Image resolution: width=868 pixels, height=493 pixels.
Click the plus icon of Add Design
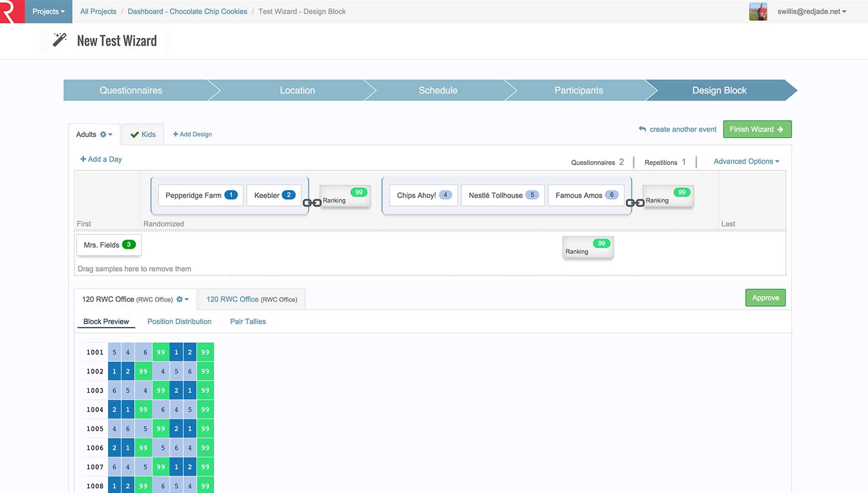[176, 134]
